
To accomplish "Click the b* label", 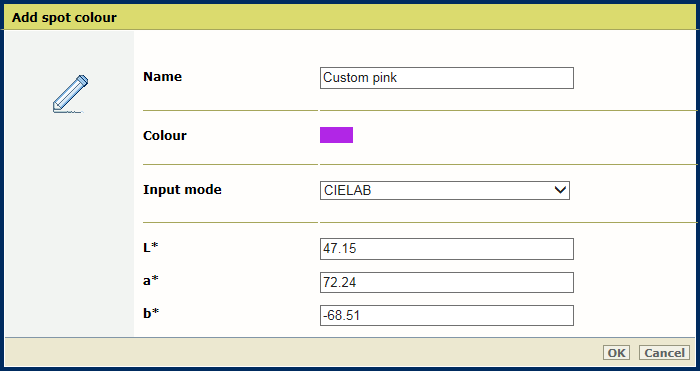I will click(x=151, y=313).
